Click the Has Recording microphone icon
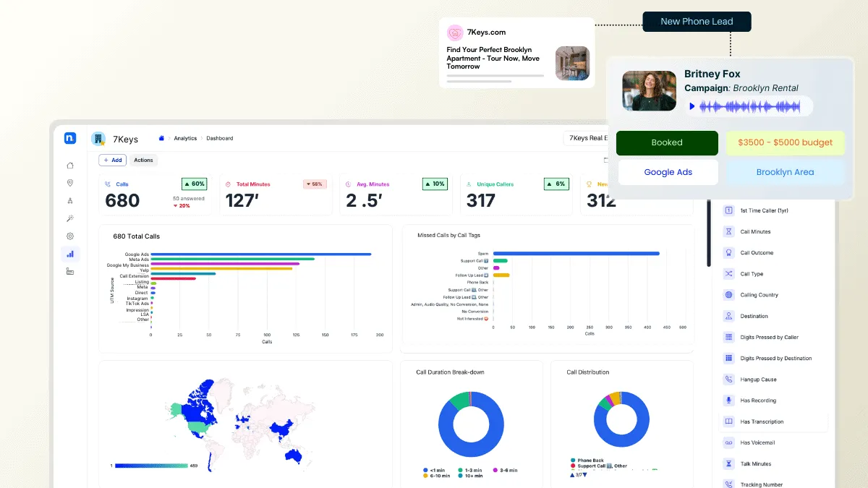The width and height of the screenshot is (868, 488). click(x=728, y=401)
